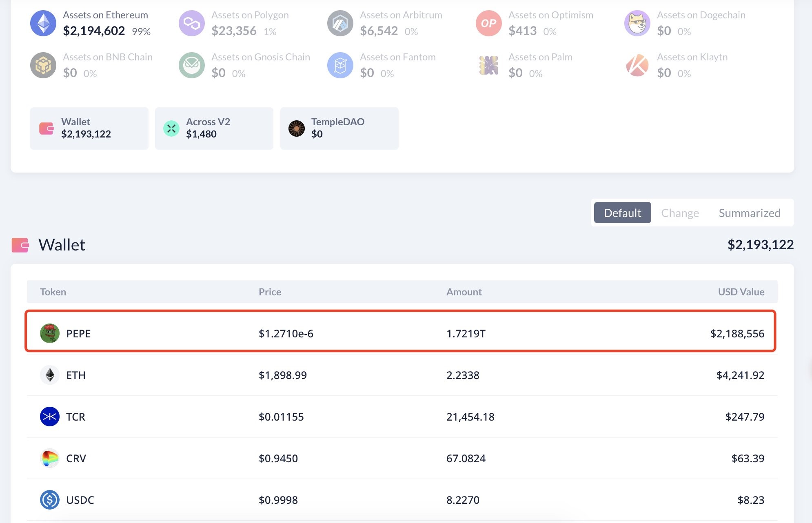Image resolution: width=812 pixels, height=523 pixels.
Task: Click the PEPE token name
Action: click(78, 333)
